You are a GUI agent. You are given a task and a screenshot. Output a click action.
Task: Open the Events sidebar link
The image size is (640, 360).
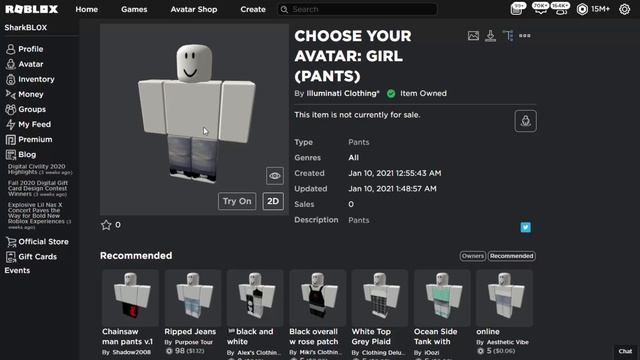pos(17,271)
